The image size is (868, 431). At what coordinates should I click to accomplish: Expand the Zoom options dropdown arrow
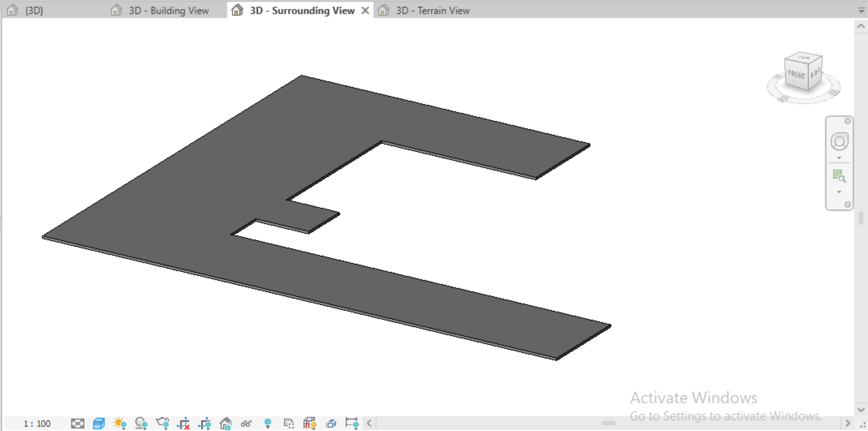click(839, 192)
